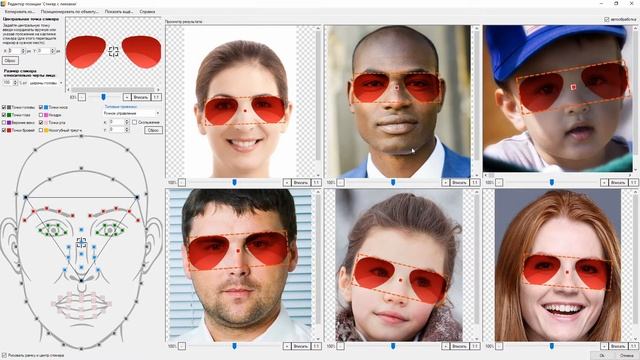640x360 pixels.
Task: Zoom in the dark-haired man preview
Action: click(287, 346)
